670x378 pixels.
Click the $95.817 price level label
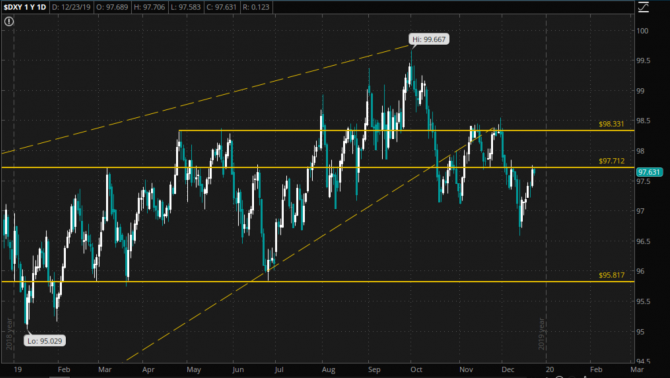tap(611, 275)
